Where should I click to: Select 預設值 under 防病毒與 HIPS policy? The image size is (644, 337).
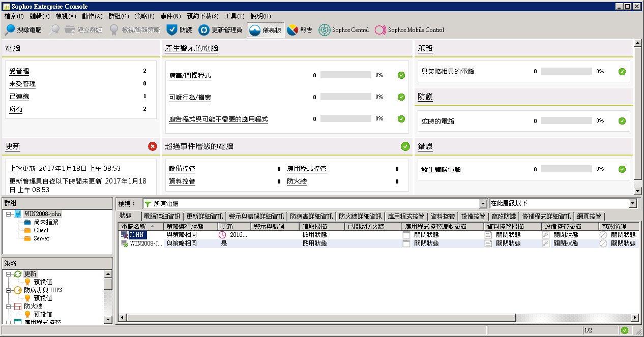(x=43, y=298)
